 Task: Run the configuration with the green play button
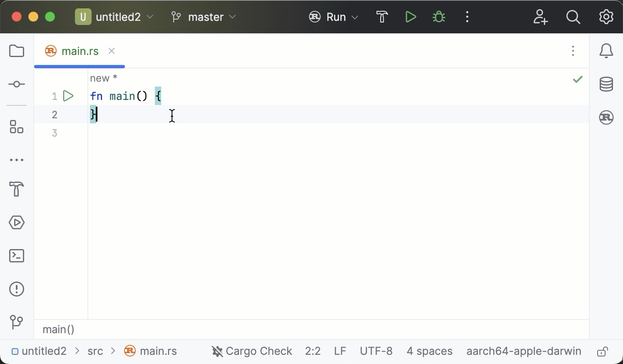411,17
